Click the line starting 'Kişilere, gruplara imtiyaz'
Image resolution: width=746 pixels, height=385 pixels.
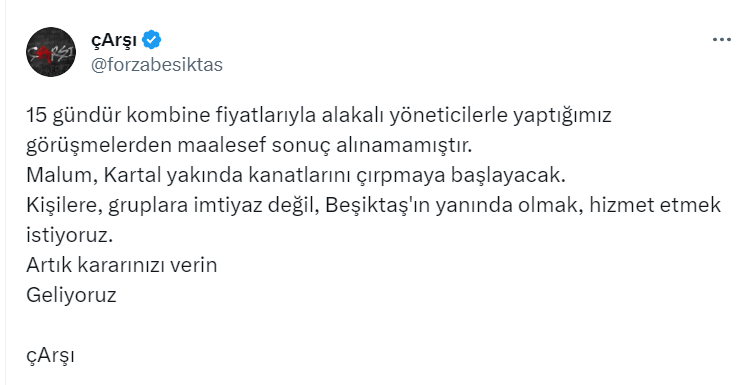pyautogui.click(x=373, y=206)
